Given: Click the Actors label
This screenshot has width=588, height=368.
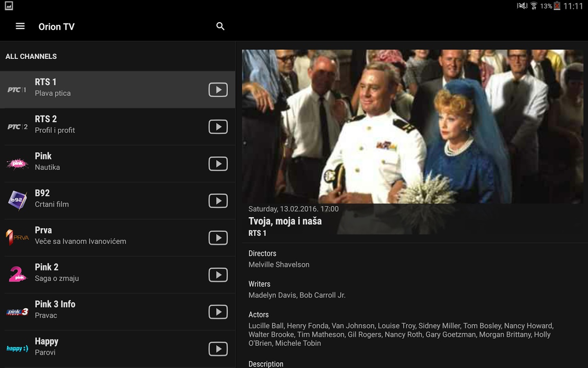Looking at the screenshot, I should (x=259, y=315).
